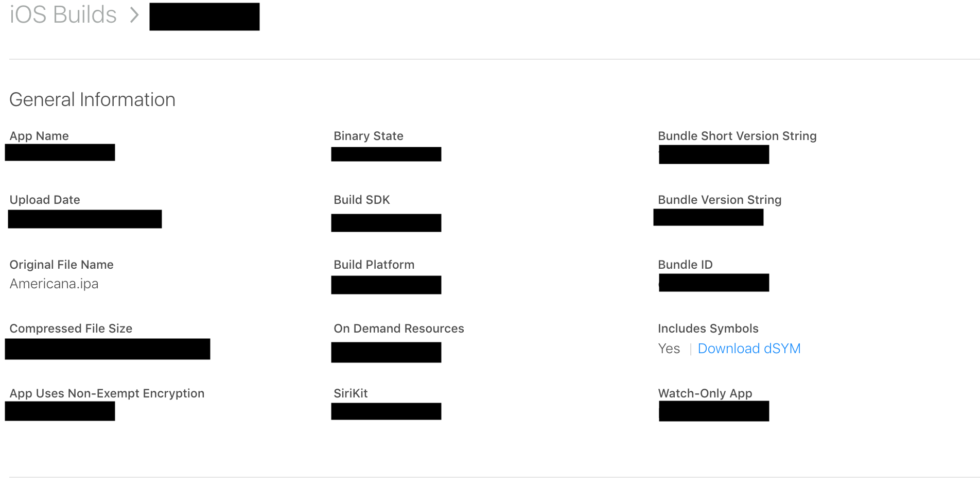This screenshot has height=486, width=980.
Task: Click the Yes text under Includes Symbols
Action: point(669,349)
